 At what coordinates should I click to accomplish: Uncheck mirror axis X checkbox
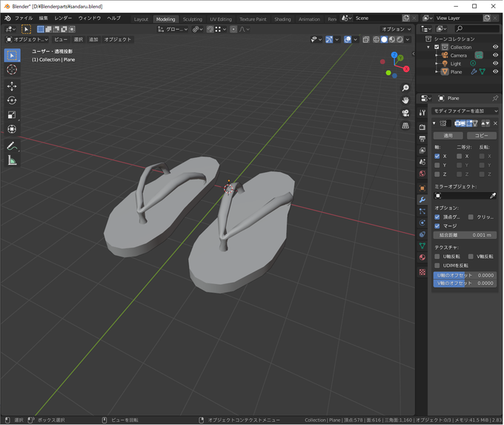(x=437, y=156)
